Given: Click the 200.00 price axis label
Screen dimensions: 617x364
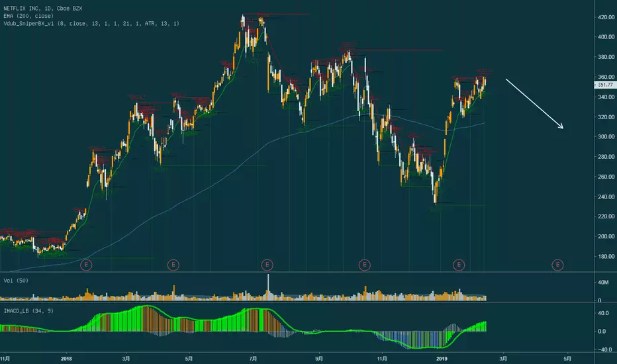Looking at the screenshot, I should point(606,236).
